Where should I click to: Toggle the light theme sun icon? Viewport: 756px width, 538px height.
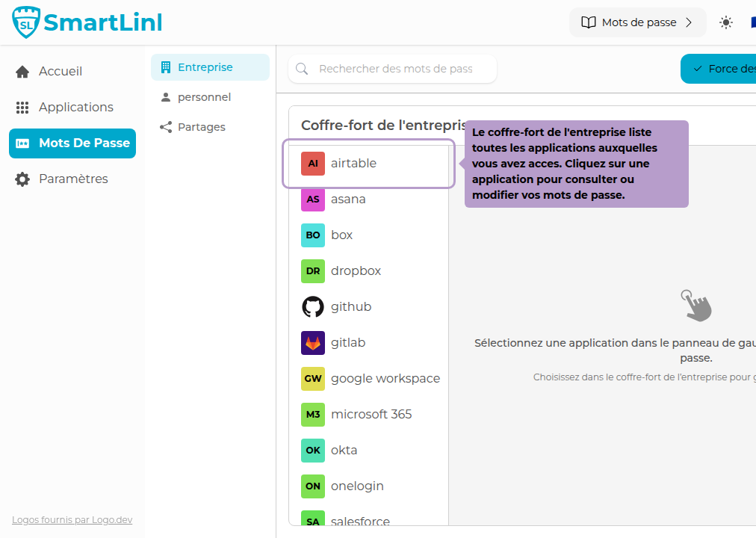pyautogui.click(x=725, y=22)
